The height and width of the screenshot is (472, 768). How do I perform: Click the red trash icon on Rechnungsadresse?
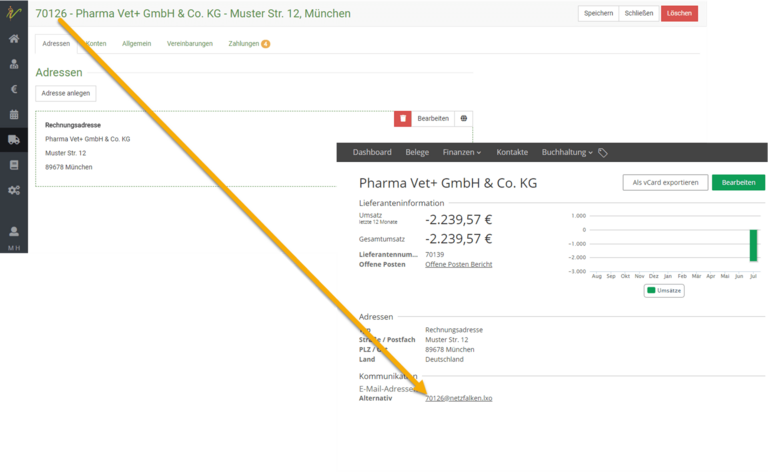402,118
